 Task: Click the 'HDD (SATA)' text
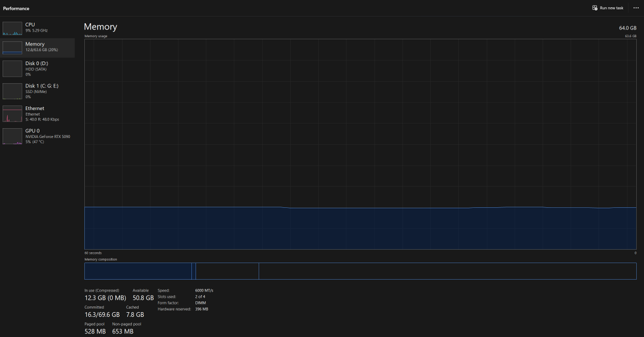[36, 69]
